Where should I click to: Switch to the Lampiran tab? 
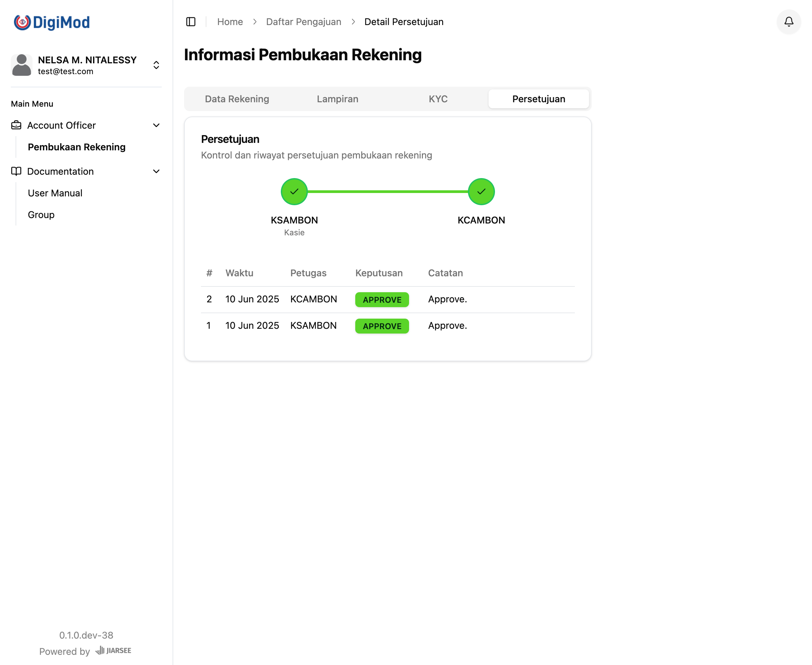(337, 99)
